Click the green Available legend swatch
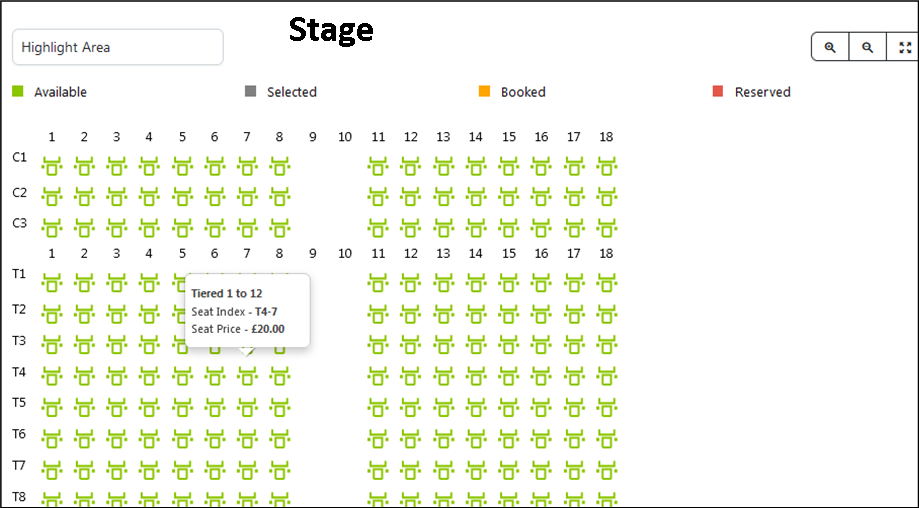The image size is (919, 508). [x=18, y=91]
